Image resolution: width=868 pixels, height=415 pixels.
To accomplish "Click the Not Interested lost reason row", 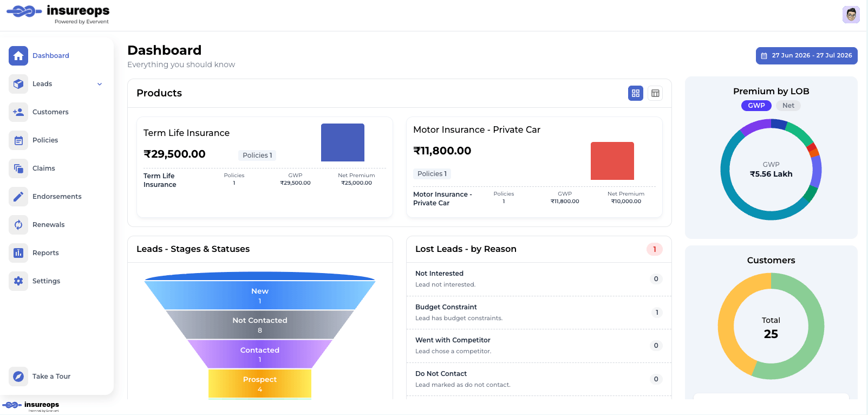I will pyautogui.click(x=539, y=279).
